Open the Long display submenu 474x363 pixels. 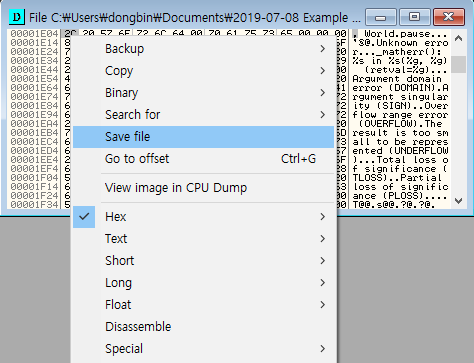point(203,283)
